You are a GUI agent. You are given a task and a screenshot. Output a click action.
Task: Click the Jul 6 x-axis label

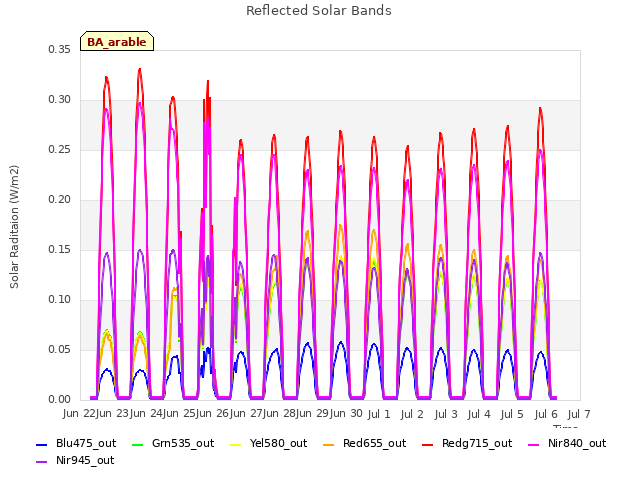(x=546, y=414)
